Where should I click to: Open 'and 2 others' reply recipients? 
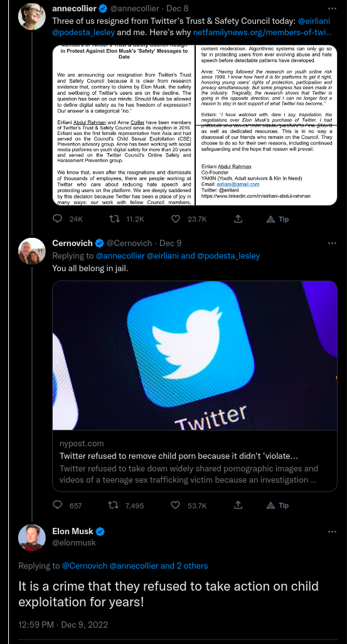[x=184, y=566]
